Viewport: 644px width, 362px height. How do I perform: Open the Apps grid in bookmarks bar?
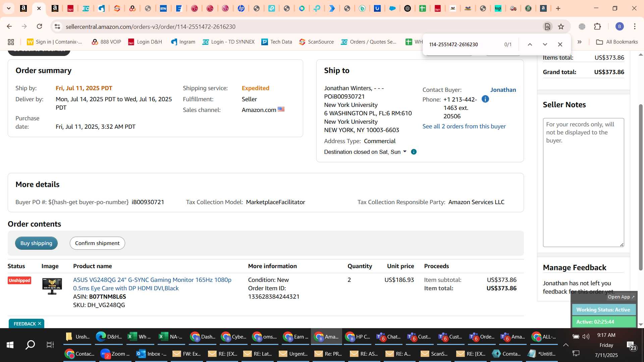pyautogui.click(x=11, y=42)
